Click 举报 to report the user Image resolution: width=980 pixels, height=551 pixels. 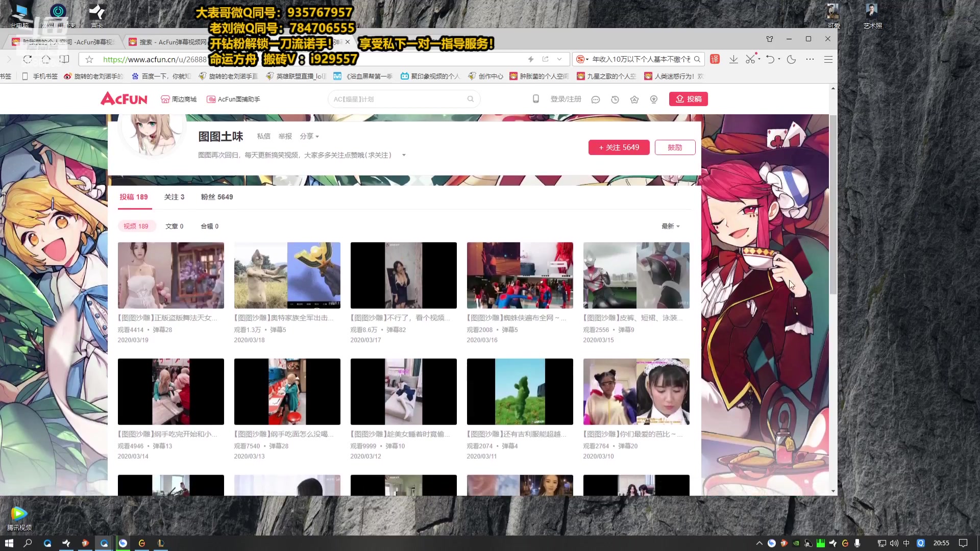pos(285,136)
